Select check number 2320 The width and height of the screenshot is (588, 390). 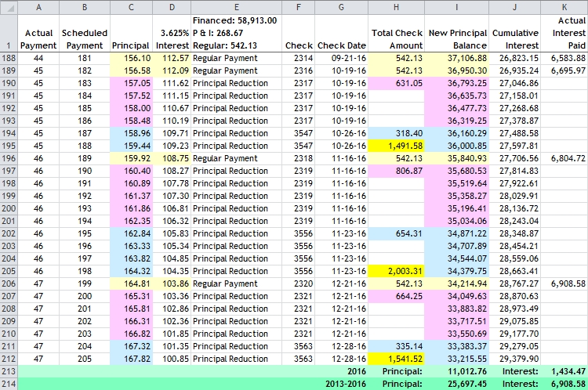coord(299,283)
